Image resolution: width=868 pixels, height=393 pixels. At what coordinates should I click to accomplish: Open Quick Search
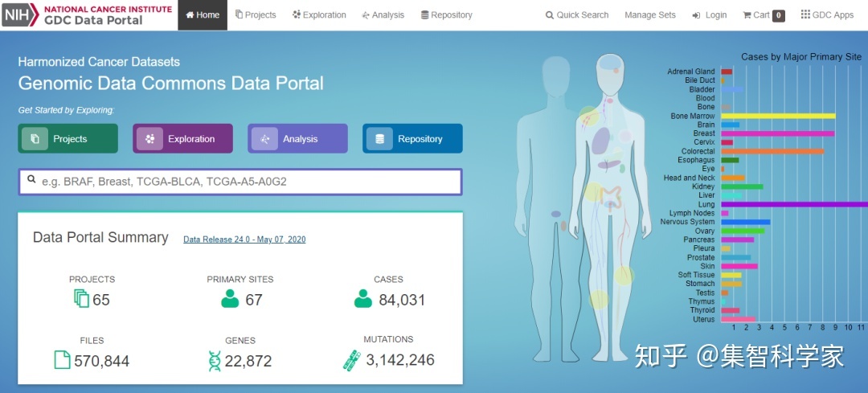pyautogui.click(x=577, y=15)
